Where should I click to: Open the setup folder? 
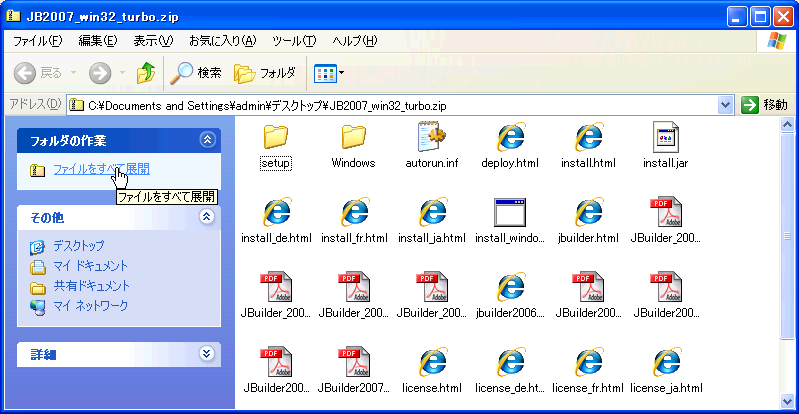coord(275,137)
